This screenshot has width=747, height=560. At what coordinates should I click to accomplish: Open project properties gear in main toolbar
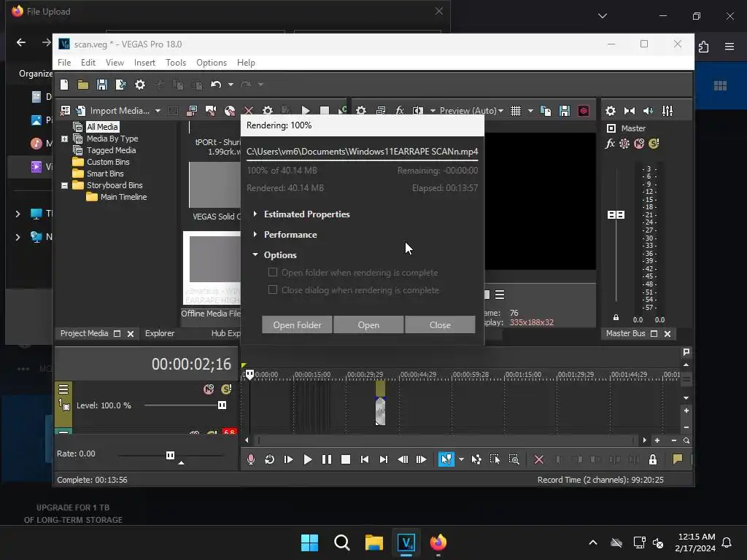point(139,85)
